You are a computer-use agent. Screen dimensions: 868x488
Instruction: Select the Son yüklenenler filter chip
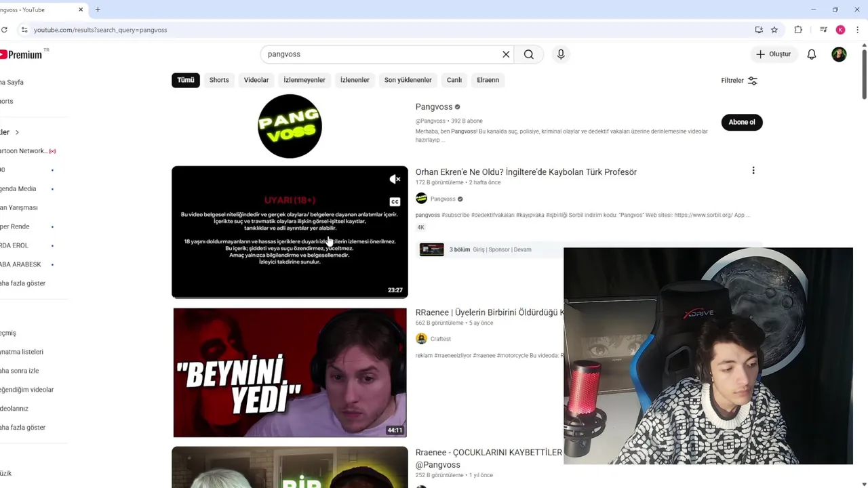(408, 80)
